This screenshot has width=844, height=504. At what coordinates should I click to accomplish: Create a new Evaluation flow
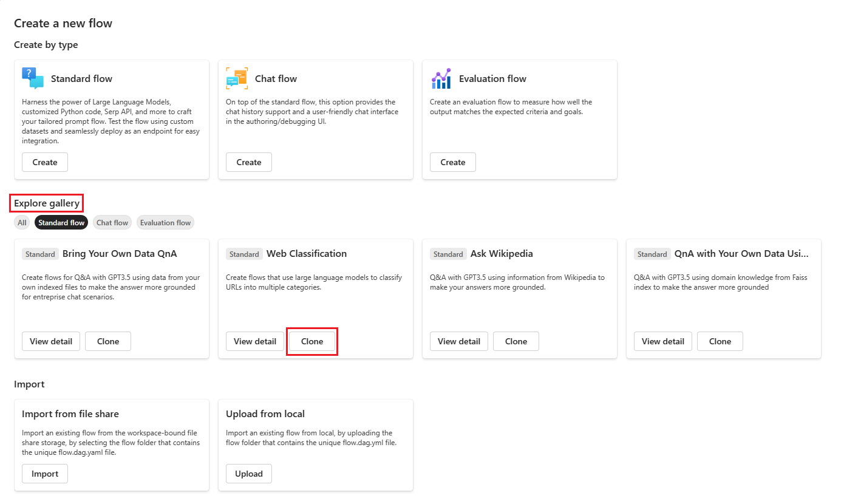[453, 162]
